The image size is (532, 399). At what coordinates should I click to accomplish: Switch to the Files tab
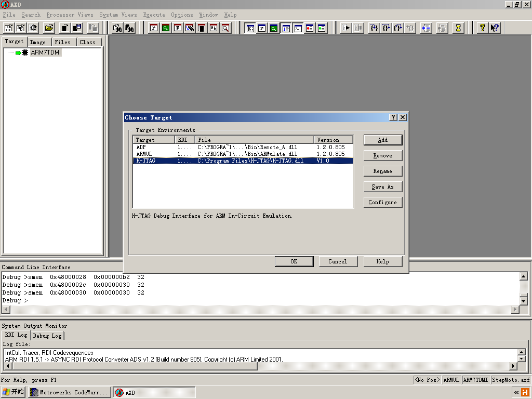pyautogui.click(x=63, y=42)
